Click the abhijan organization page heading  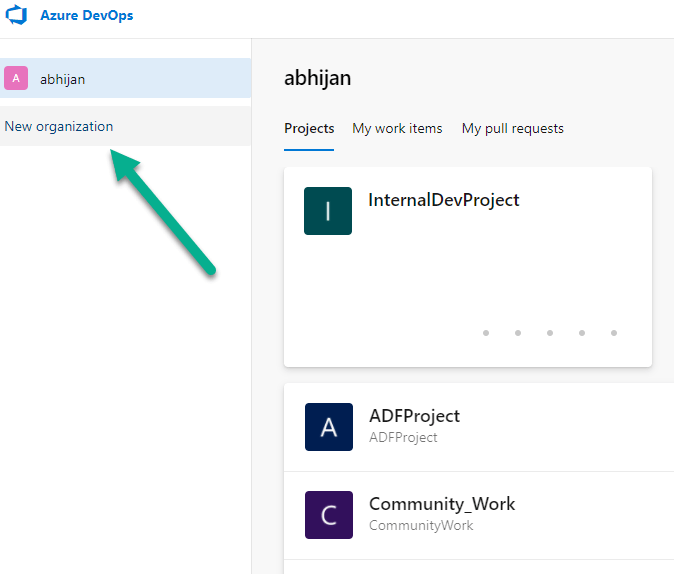point(317,78)
